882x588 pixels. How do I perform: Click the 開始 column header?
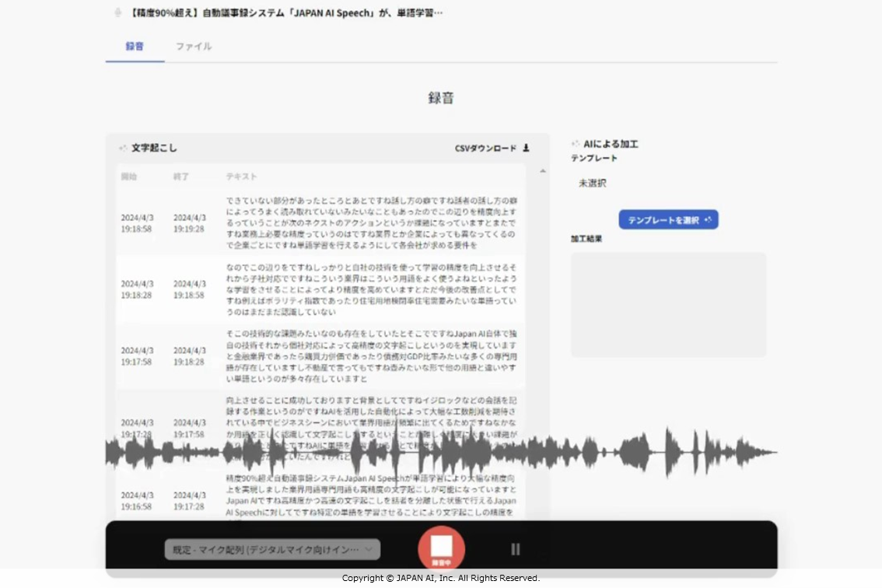(x=129, y=177)
